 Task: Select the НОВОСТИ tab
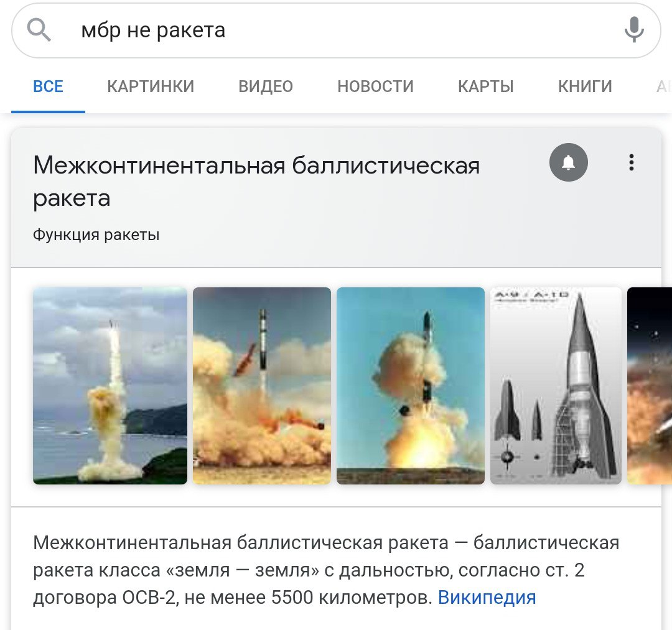pyautogui.click(x=375, y=86)
